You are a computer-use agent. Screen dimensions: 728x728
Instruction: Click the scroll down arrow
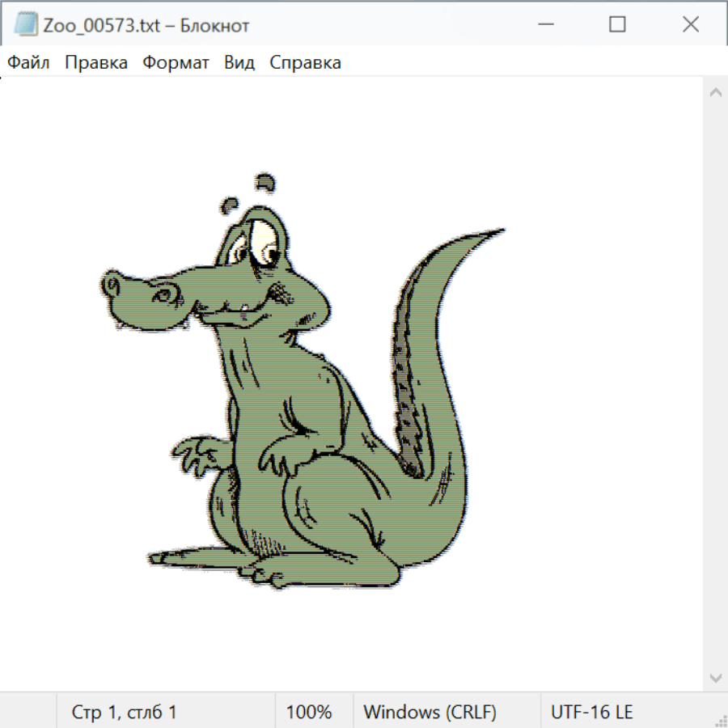[x=715, y=676]
